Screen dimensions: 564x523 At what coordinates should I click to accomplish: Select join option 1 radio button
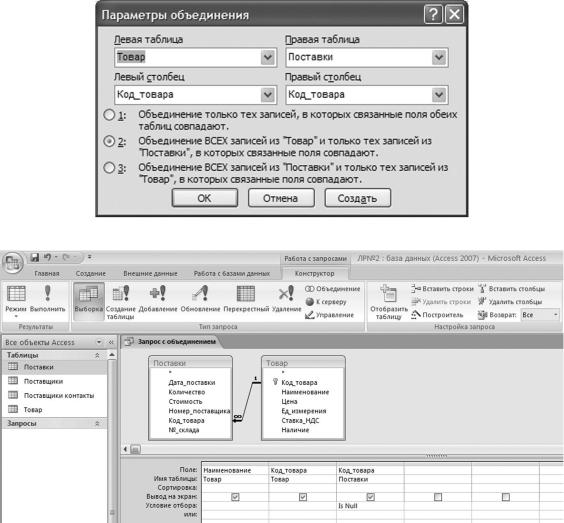tap(109, 115)
